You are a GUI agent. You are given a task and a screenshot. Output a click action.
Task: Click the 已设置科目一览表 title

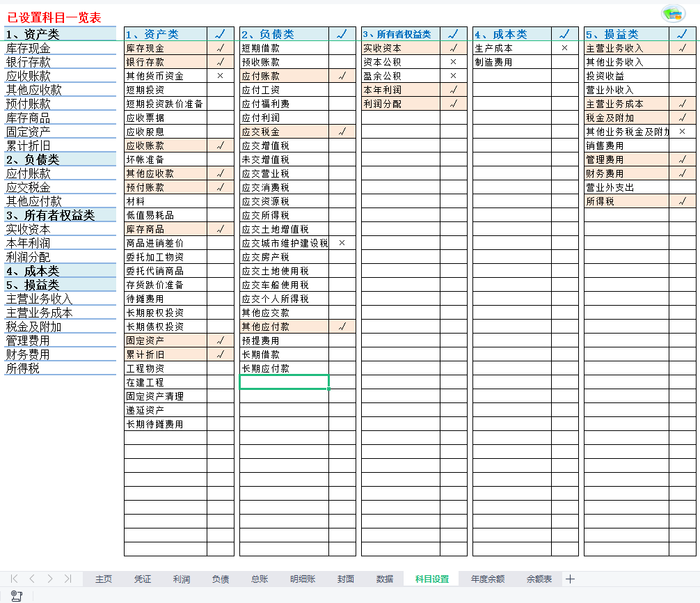coord(54,17)
